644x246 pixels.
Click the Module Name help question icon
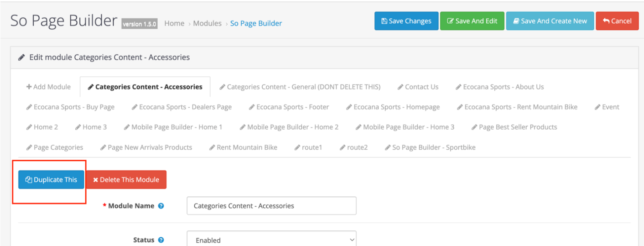click(161, 206)
